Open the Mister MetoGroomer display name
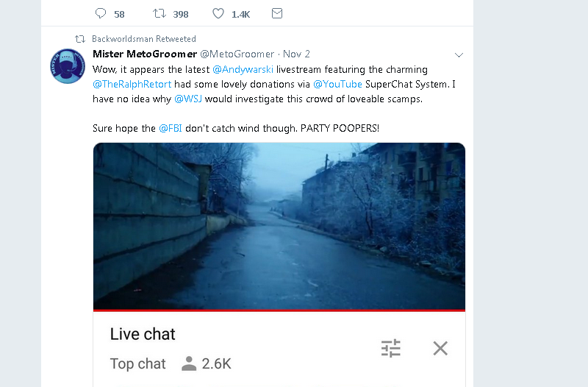This screenshot has height=387, width=588. pyautogui.click(x=145, y=54)
